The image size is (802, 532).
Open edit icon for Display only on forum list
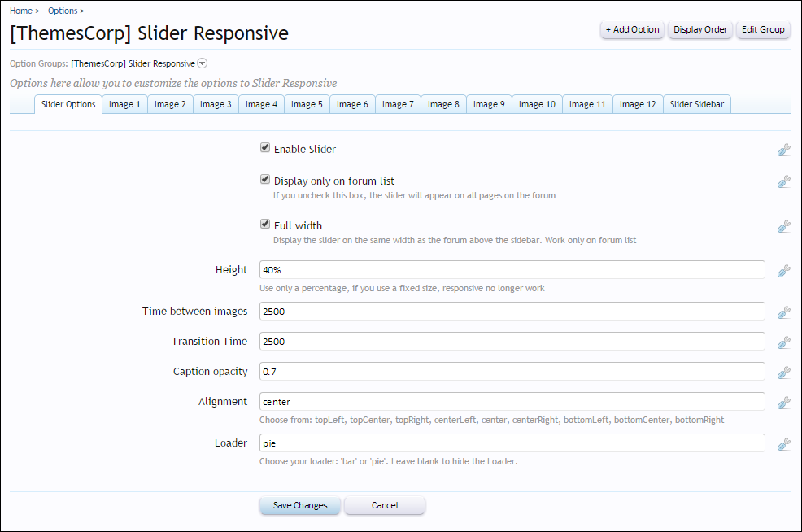coord(783,181)
